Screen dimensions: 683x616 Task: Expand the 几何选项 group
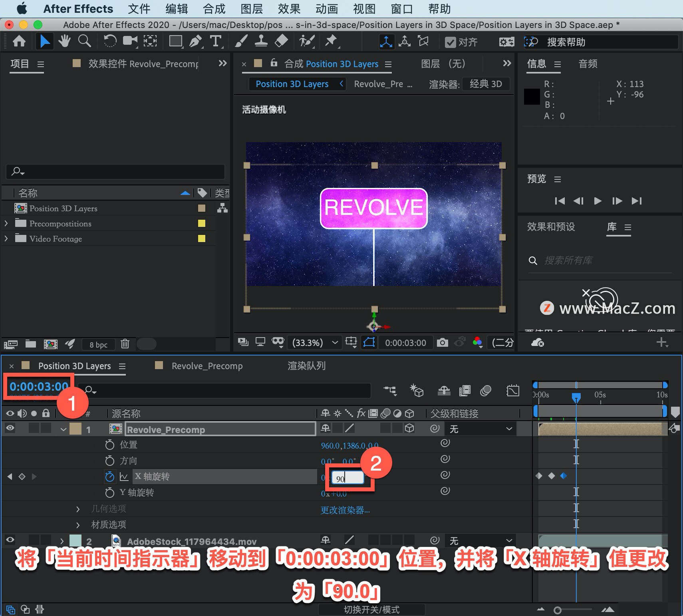point(78,509)
